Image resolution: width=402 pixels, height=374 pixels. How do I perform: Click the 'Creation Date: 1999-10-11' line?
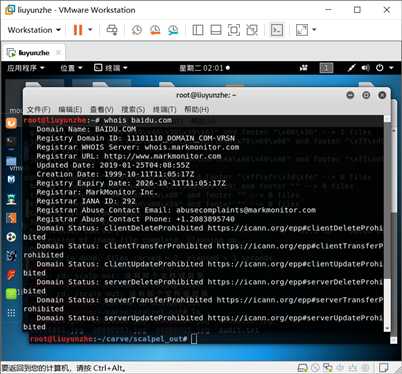pyautogui.click(x=115, y=174)
